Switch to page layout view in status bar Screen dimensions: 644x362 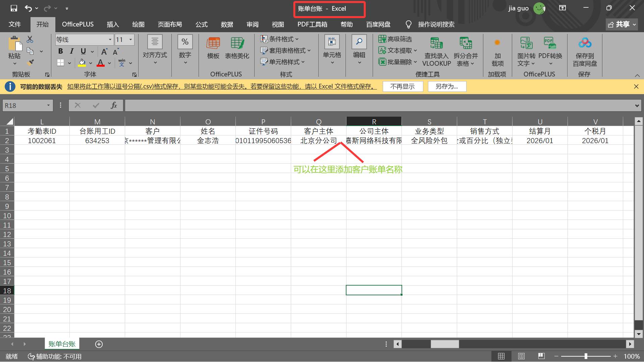[521, 356]
